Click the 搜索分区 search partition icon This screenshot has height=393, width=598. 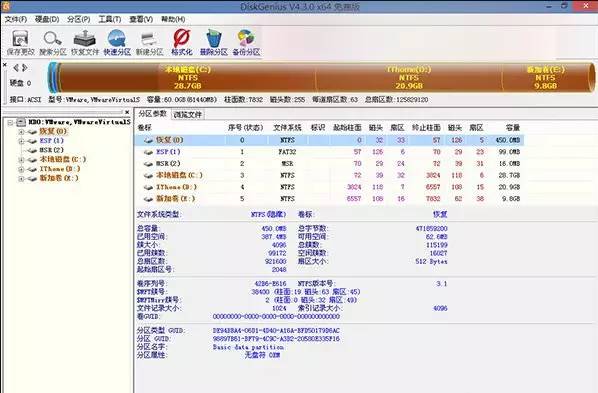[53, 42]
